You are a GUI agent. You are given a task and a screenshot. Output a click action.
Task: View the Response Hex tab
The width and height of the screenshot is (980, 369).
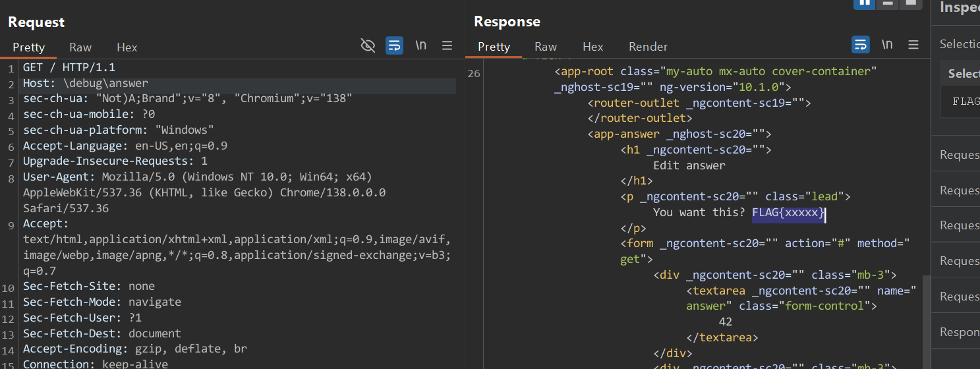(x=592, y=47)
